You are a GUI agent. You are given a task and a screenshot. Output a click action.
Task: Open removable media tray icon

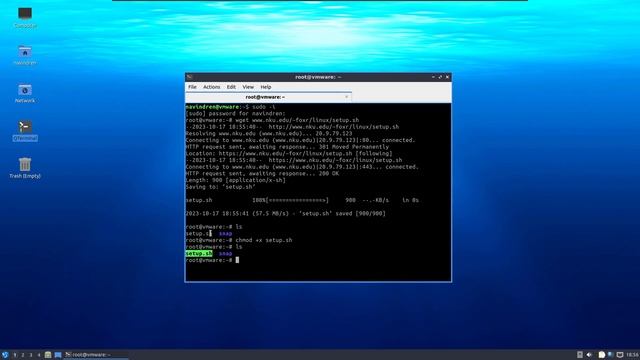coord(580,355)
